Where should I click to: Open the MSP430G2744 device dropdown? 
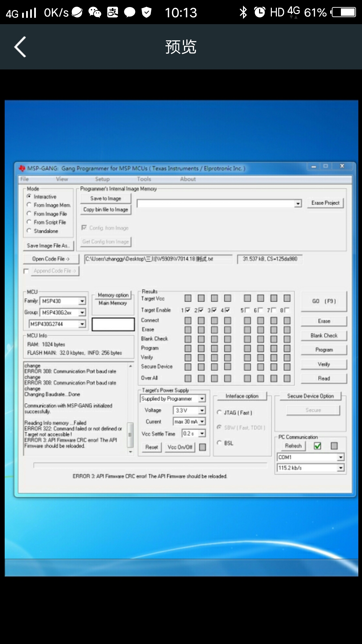(x=82, y=324)
